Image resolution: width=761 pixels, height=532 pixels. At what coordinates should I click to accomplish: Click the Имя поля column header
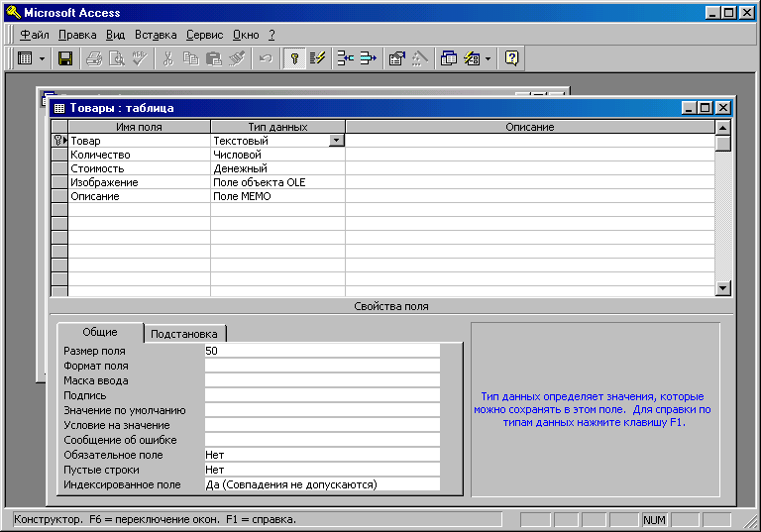pos(140,127)
